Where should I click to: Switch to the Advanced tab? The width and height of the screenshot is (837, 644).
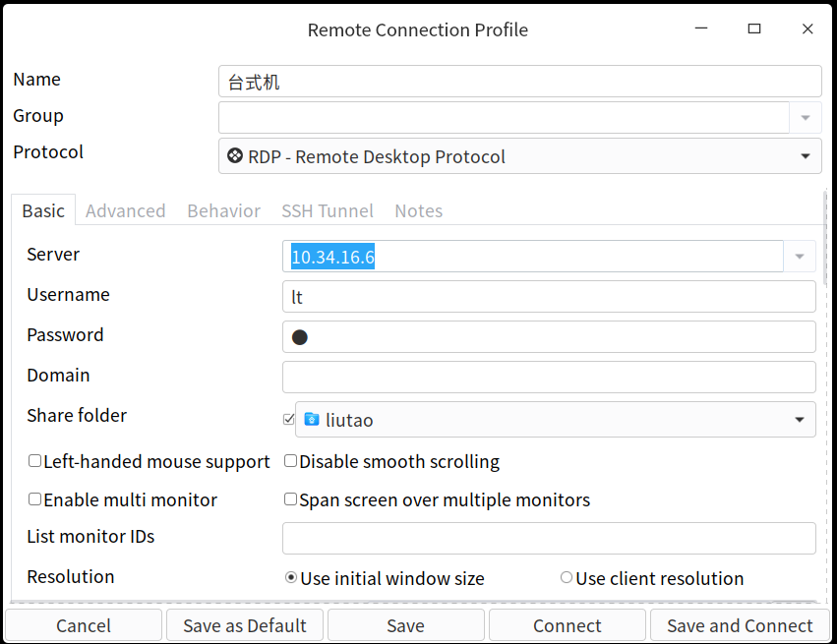tap(126, 211)
